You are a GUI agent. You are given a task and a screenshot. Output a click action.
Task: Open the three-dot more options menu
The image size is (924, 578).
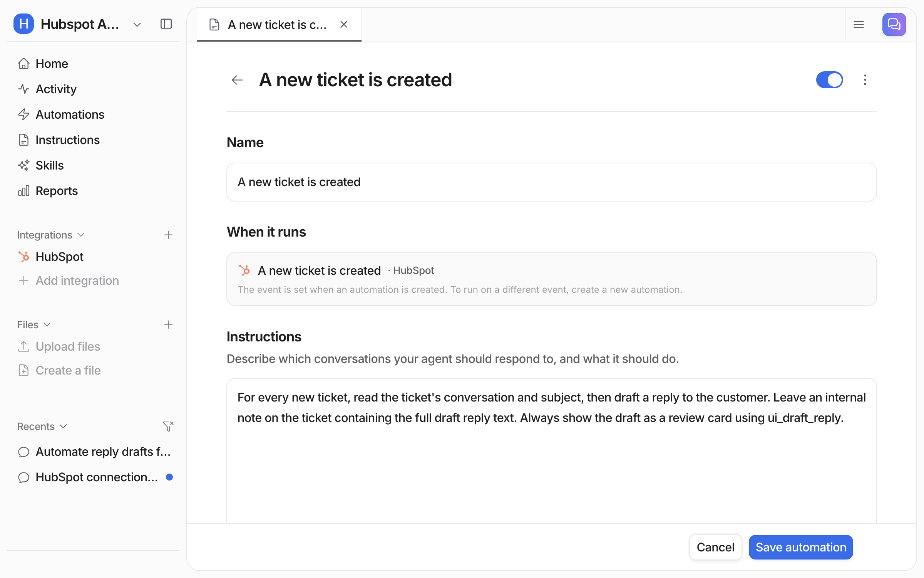click(865, 80)
